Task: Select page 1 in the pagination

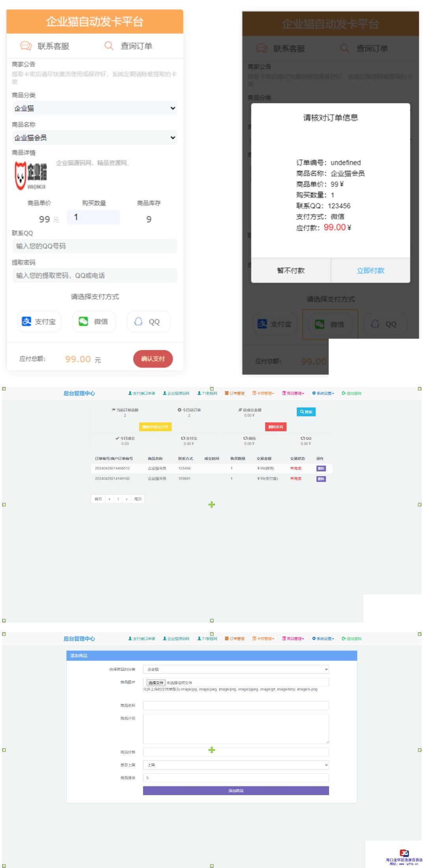Action: click(x=118, y=499)
